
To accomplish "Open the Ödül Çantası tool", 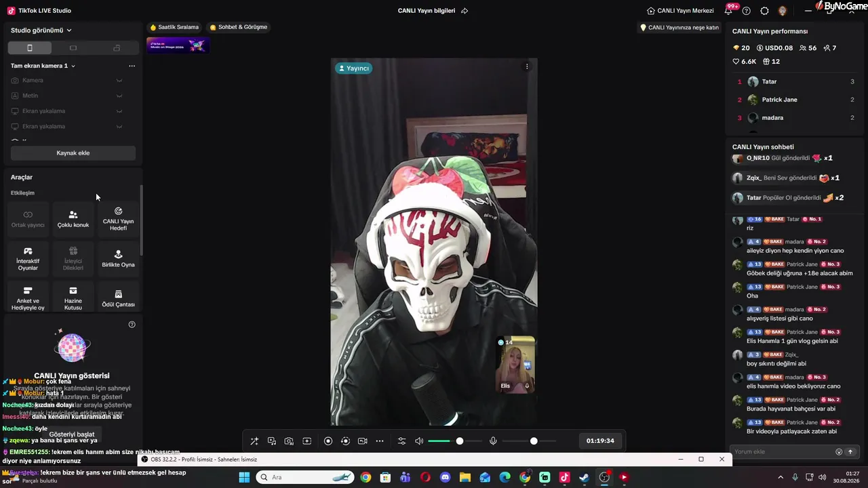I will click(x=118, y=298).
